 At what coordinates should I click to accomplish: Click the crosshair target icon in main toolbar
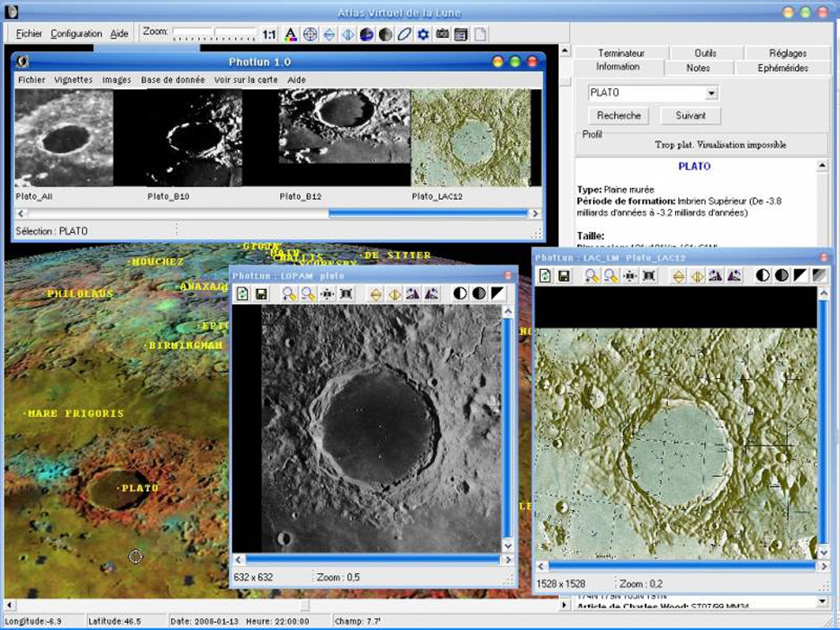click(x=310, y=34)
